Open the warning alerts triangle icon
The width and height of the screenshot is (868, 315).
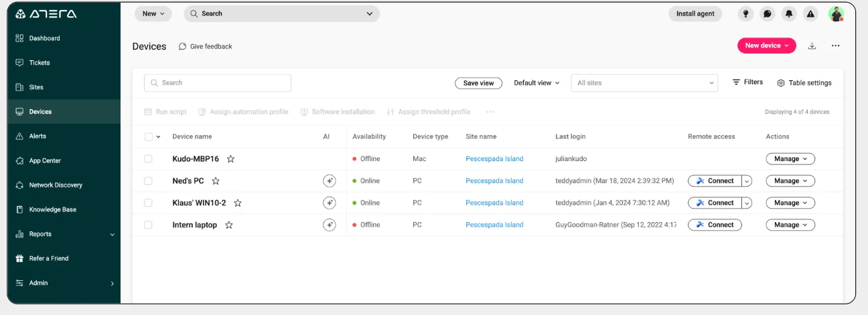tap(810, 13)
